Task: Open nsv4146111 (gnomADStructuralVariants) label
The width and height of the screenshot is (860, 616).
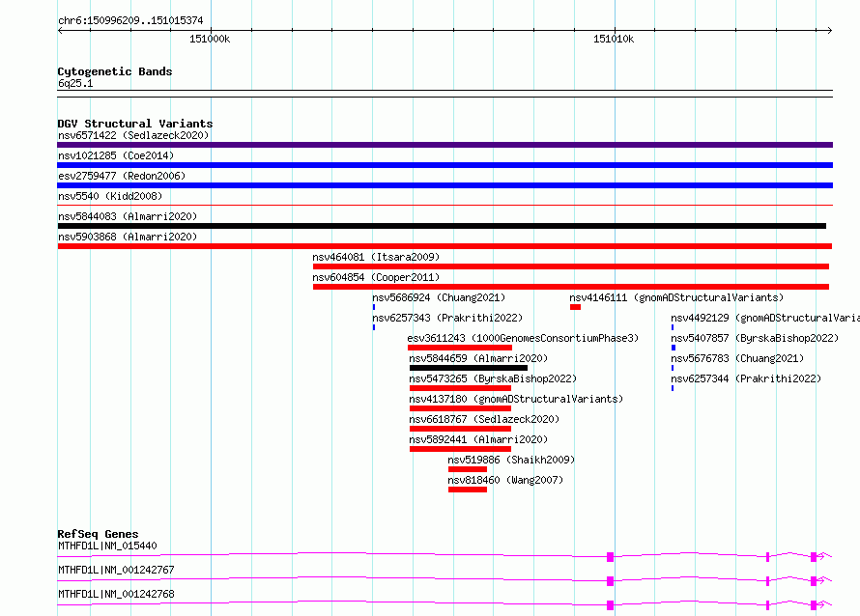Action: coord(676,297)
